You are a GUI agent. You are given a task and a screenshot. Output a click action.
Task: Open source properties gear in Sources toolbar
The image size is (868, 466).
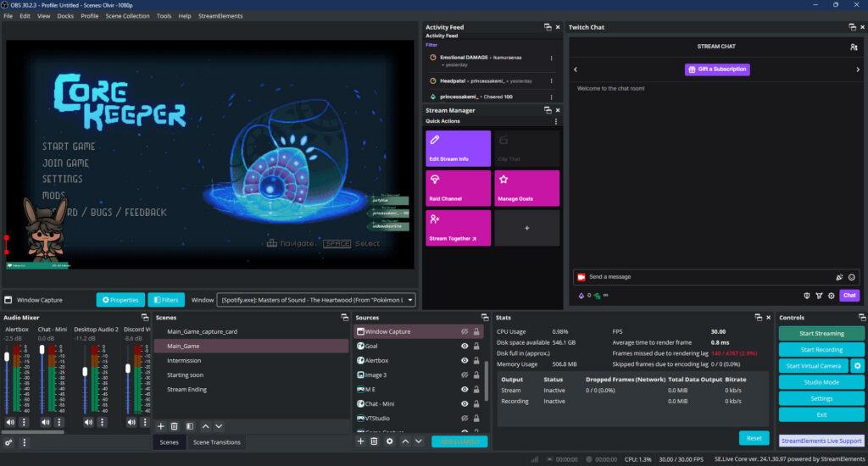tap(389, 441)
